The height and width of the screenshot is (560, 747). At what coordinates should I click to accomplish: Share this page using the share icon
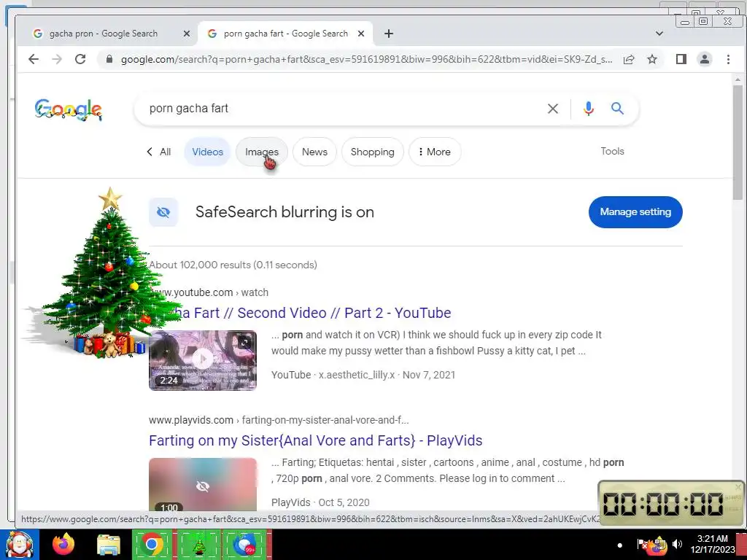pos(629,59)
